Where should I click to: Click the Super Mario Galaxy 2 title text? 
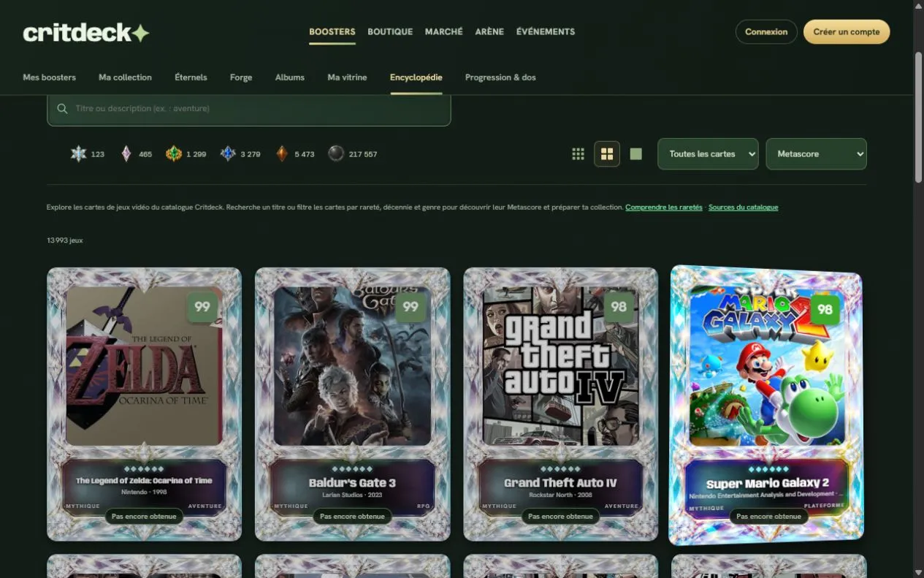[x=768, y=483]
